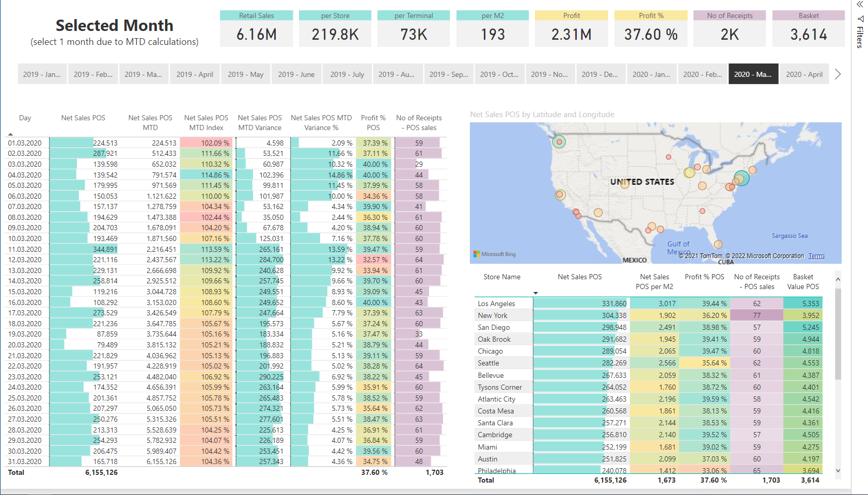Select the 2019 - June month tile

click(x=296, y=74)
